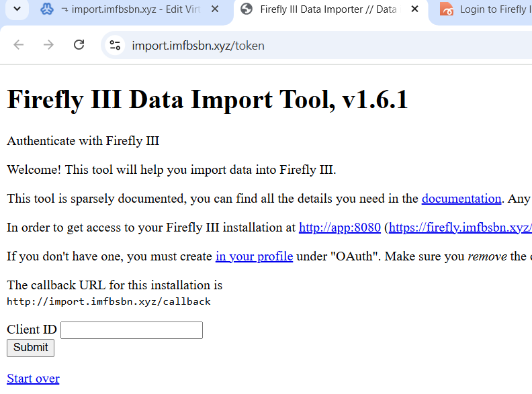
Task: Close the Firefly III Data Importer tab
Action: pyautogui.click(x=414, y=10)
